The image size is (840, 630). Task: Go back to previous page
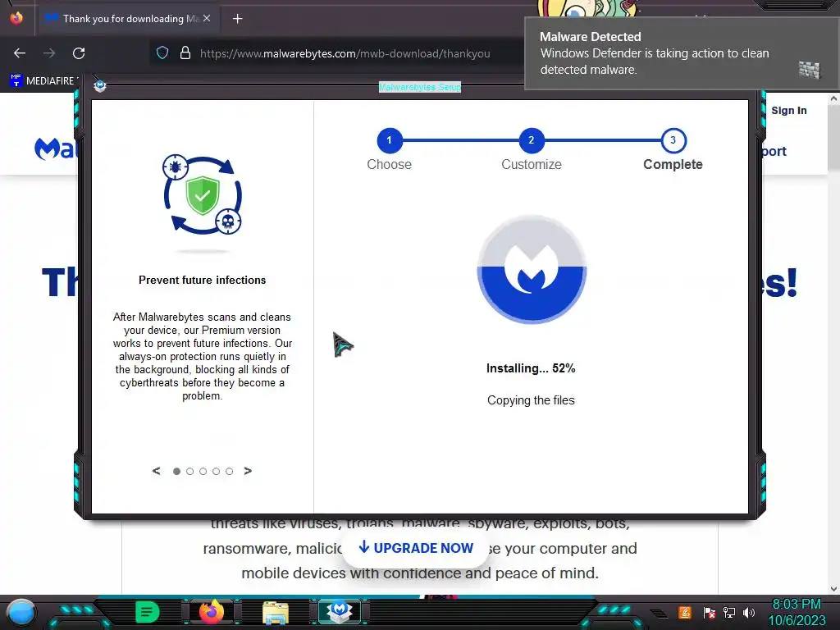coord(20,53)
